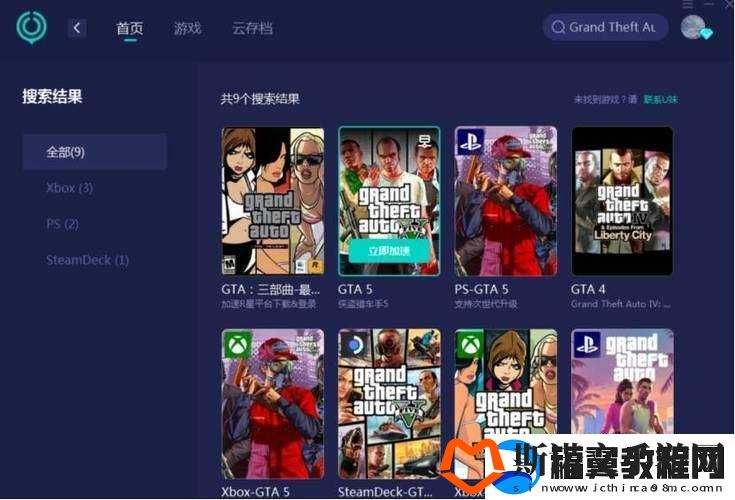This screenshot has height=500, width=735.
Task: Click Xbox logo on Xbox-GTA 5 cover
Action: coord(237,345)
